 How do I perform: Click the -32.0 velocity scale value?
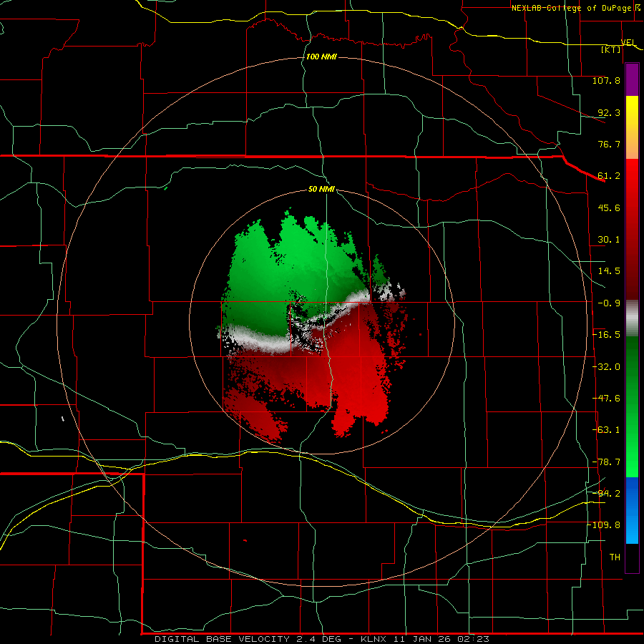pyautogui.click(x=606, y=367)
